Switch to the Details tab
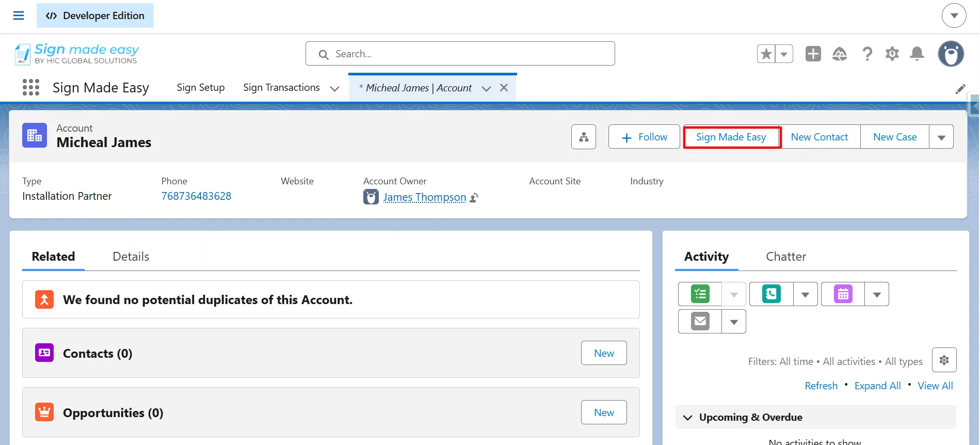980x445 pixels. 131,257
